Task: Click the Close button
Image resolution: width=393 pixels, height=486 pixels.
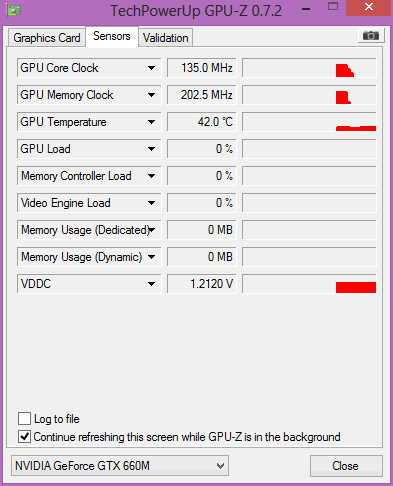Action: [x=346, y=466]
